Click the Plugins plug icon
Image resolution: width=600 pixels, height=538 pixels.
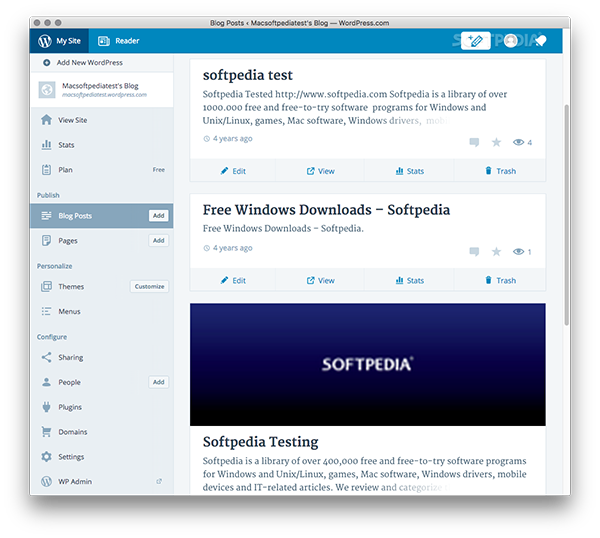[x=46, y=407]
